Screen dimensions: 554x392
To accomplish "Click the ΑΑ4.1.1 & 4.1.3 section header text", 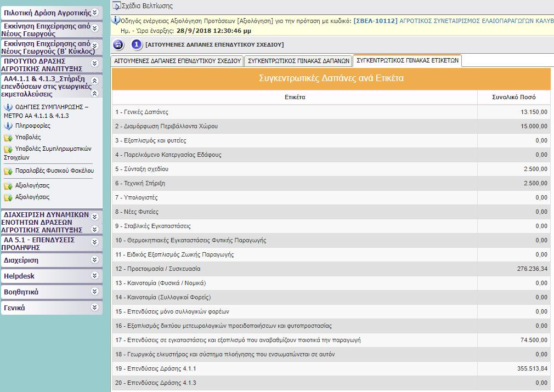I will point(46,87).
